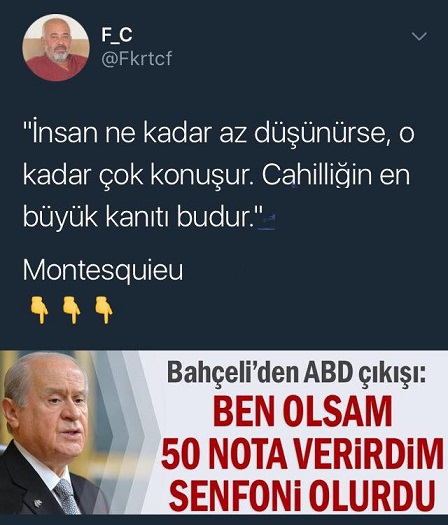The image size is (448, 525).
Task: Select the first pointing-down hand emoji
Action: tap(40, 310)
